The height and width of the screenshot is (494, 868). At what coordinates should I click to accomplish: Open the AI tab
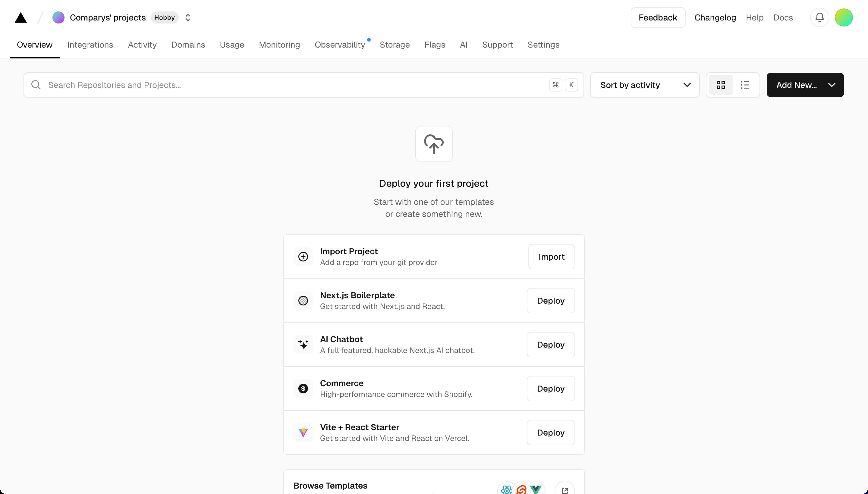point(463,45)
